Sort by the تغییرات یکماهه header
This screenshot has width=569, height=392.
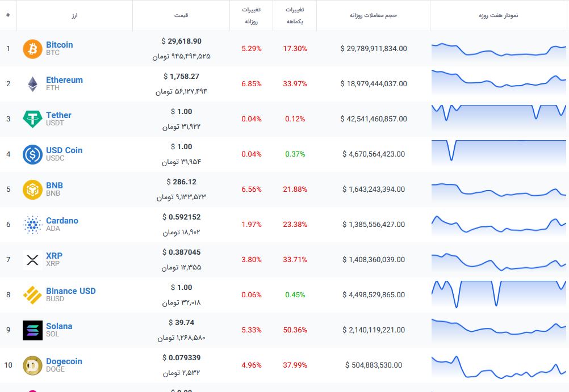295,15
